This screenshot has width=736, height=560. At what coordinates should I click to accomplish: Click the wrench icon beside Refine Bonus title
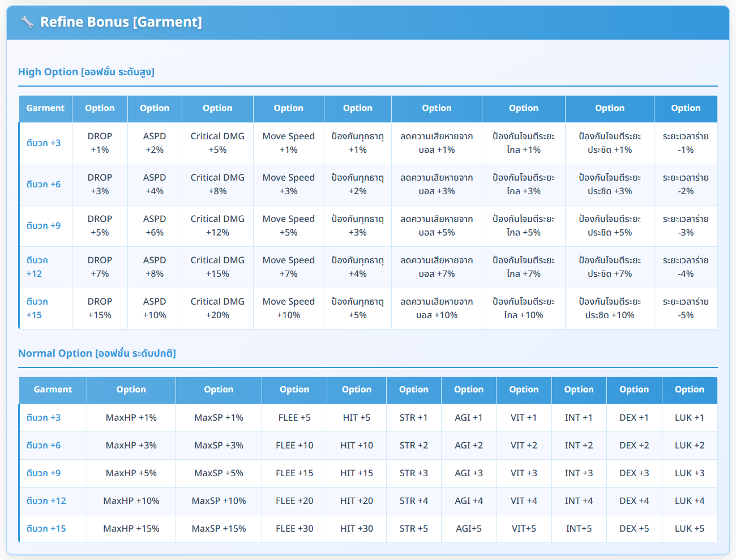coord(27,22)
